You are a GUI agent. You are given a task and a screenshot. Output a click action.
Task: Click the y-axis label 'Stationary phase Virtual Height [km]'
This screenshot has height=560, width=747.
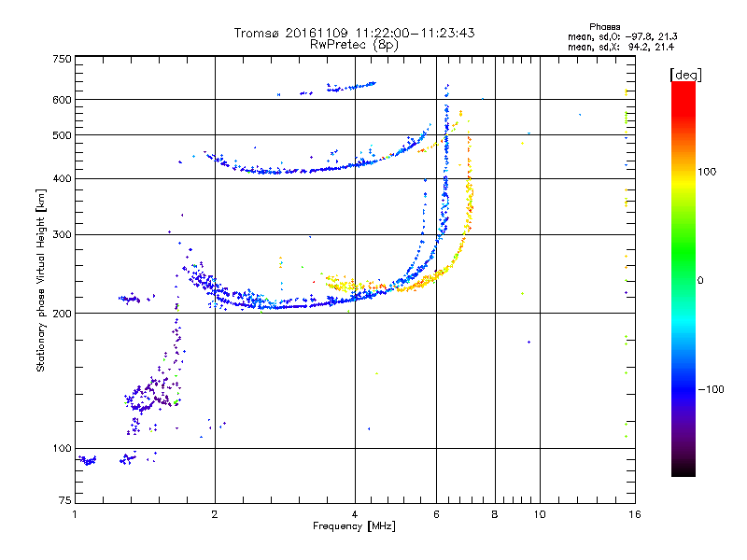41,281
